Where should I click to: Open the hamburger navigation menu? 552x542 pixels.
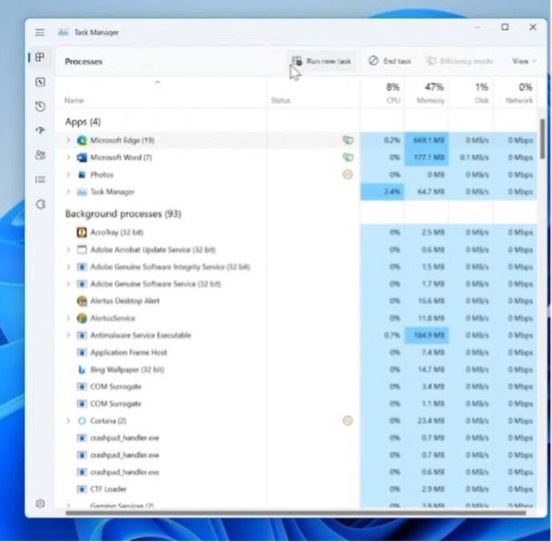pyautogui.click(x=40, y=32)
